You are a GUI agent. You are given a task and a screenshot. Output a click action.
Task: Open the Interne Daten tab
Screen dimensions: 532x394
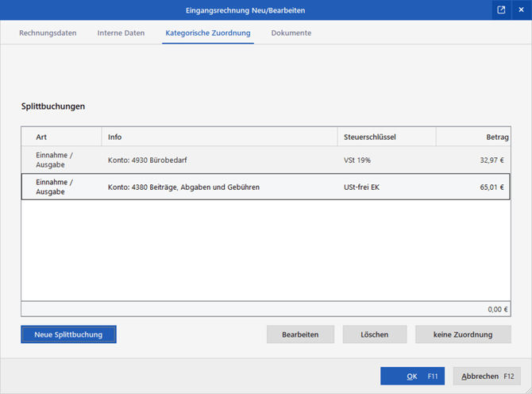click(121, 33)
